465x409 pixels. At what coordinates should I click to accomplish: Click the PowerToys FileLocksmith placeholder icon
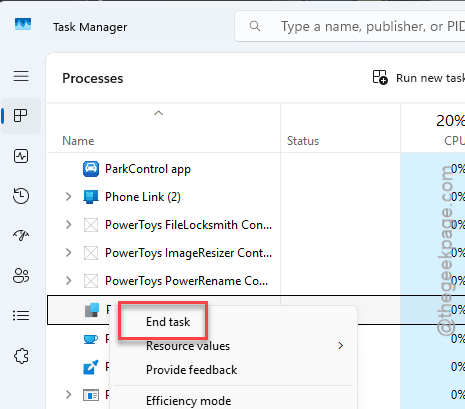coord(91,225)
